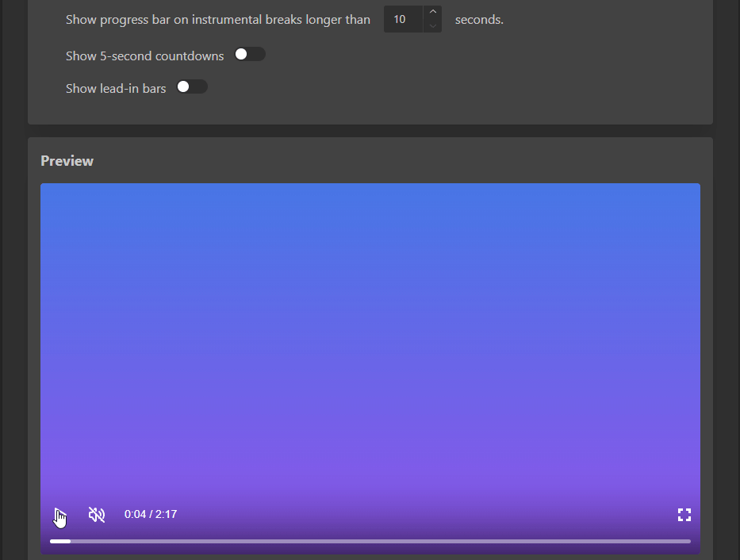This screenshot has height=560, width=740.
Task: Click the center of the preview video
Action: [x=370, y=349]
